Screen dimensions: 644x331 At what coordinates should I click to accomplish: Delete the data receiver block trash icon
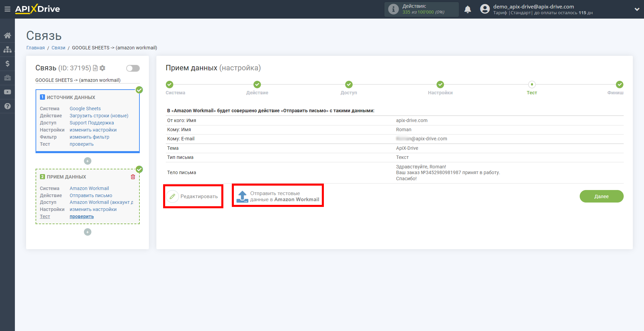[133, 177]
